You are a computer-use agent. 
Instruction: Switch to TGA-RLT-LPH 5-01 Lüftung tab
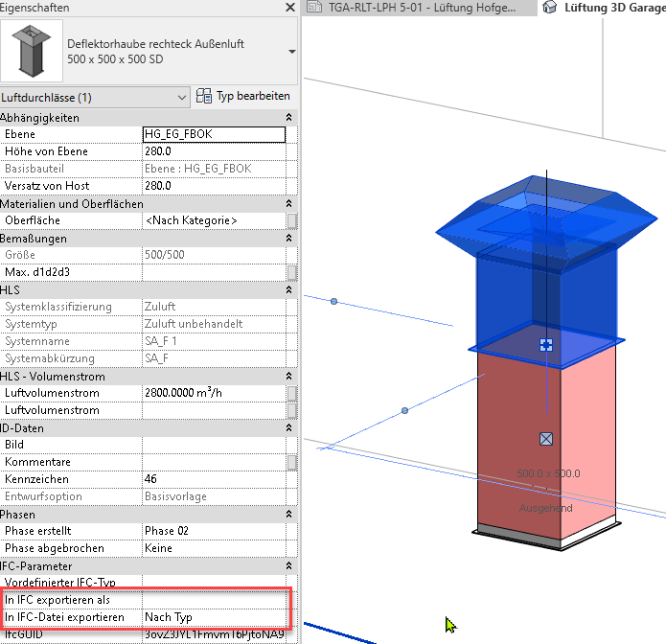(x=419, y=8)
